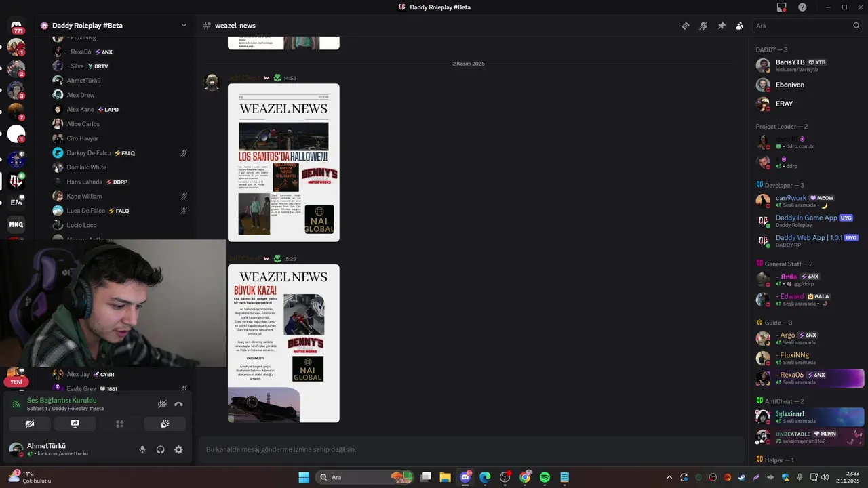
Task: Open File Explorer from the taskbar
Action: [446, 477]
